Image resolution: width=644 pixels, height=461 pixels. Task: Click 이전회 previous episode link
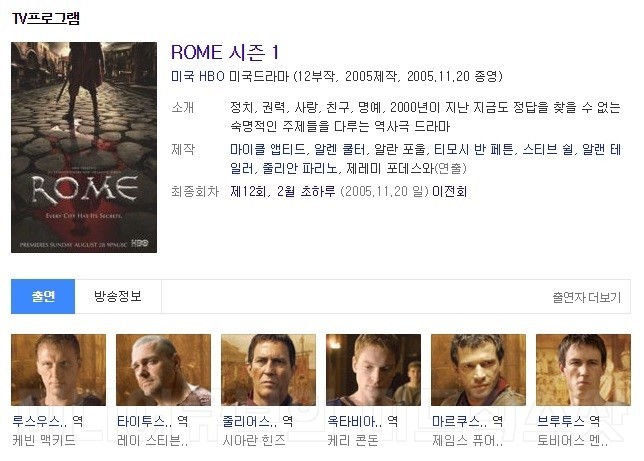point(449,191)
